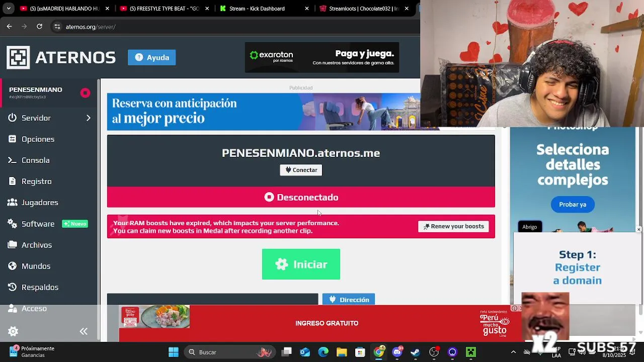Click the Acceso share icon
This screenshot has width=644, height=362.
tap(13, 308)
